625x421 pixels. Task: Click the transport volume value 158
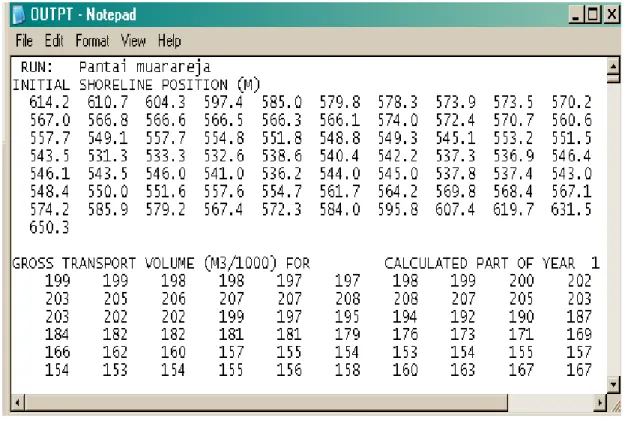(x=347, y=370)
